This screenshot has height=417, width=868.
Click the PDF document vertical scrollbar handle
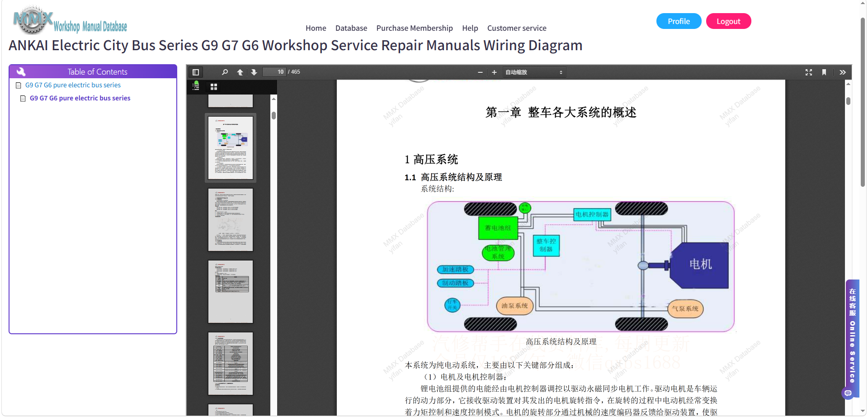coord(848,101)
